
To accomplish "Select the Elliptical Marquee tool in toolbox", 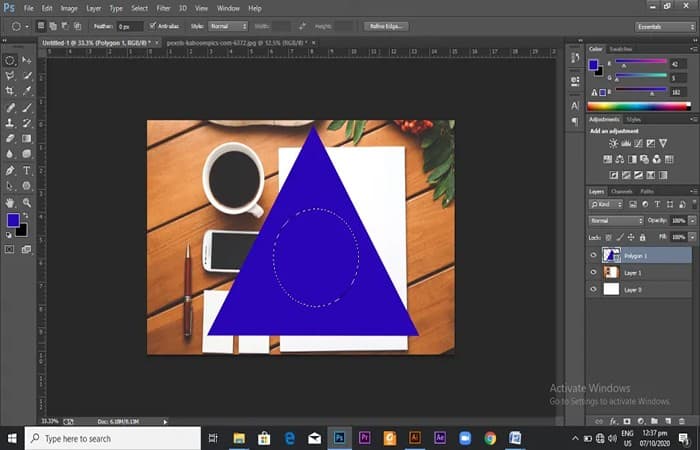I will (10, 60).
